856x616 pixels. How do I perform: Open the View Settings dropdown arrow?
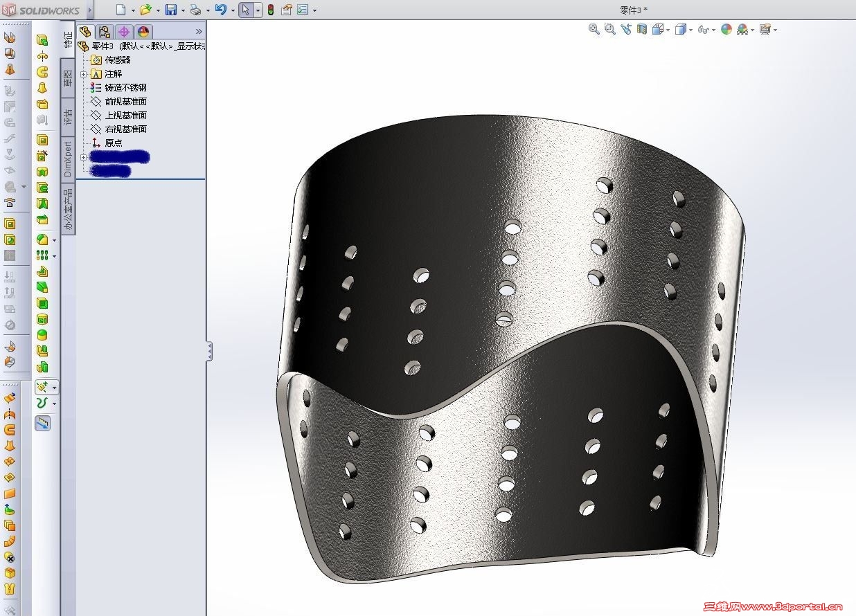tap(775, 30)
